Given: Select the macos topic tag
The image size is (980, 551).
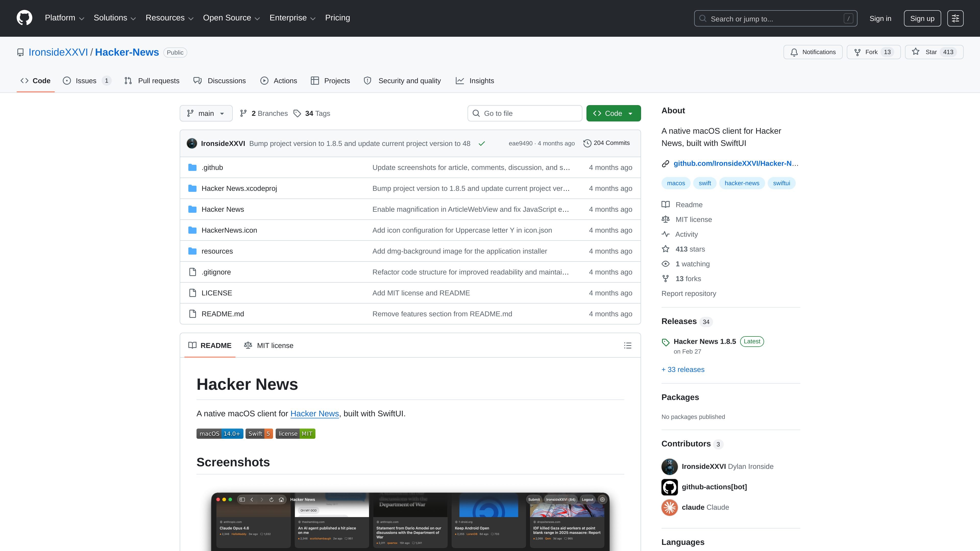Looking at the screenshot, I should (676, 183).
